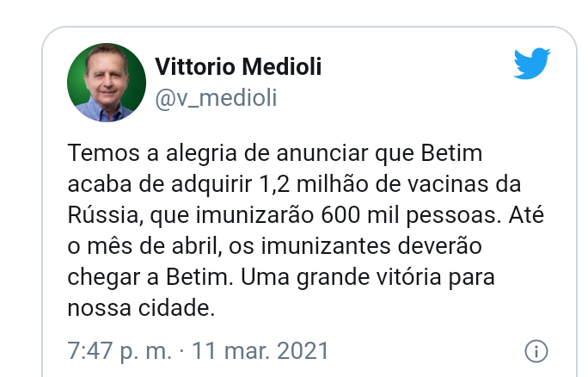Viewport: 588px width, 377px height.
Task: Open the Vittorio Medioli display name link
Action: tap(238, 66)
